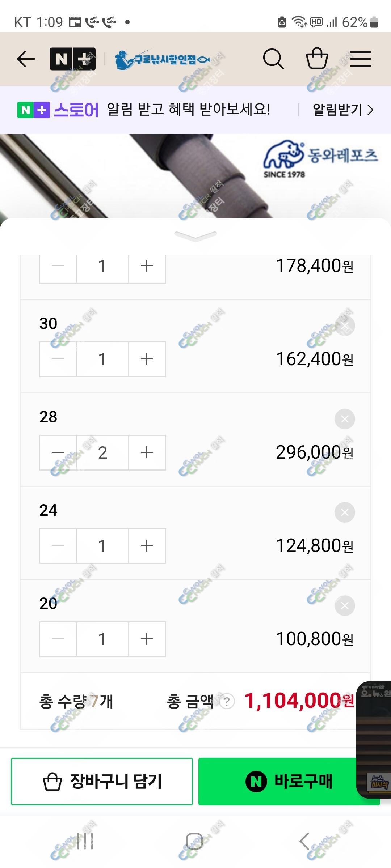391x868 pixels.
Task: Open 구로낚시할인점 store logo
Action: click(x=163, y=59)
